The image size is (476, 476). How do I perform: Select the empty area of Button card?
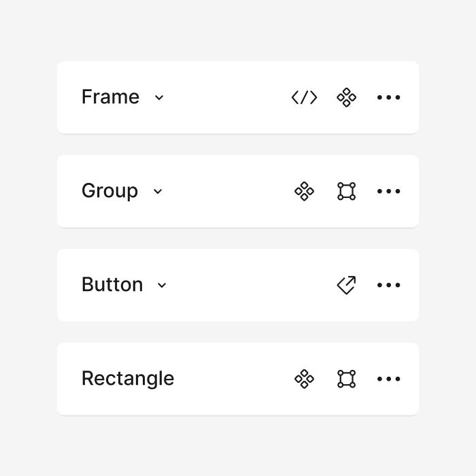249,285
